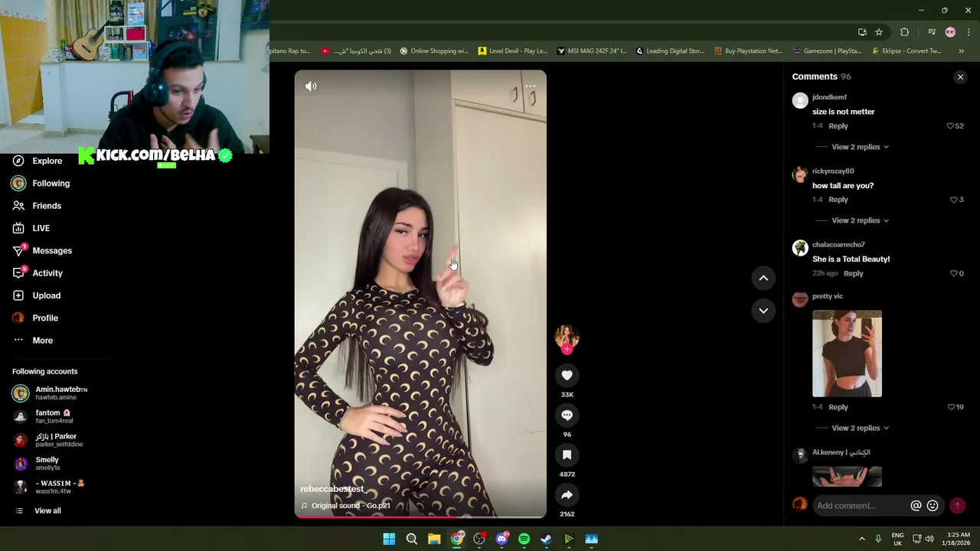Viewport: 980px width, 551px height.
Task: Close the comments panel
Action: (x=960, y=77)
